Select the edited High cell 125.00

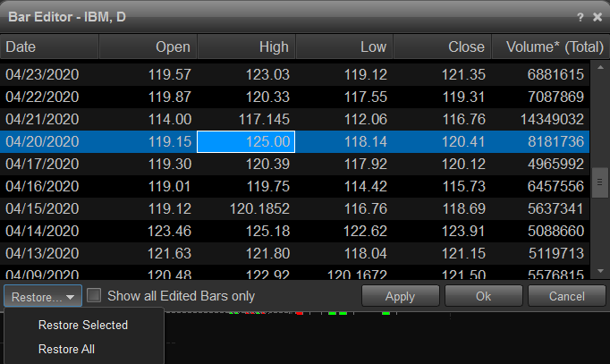click(x=246, y=141)
